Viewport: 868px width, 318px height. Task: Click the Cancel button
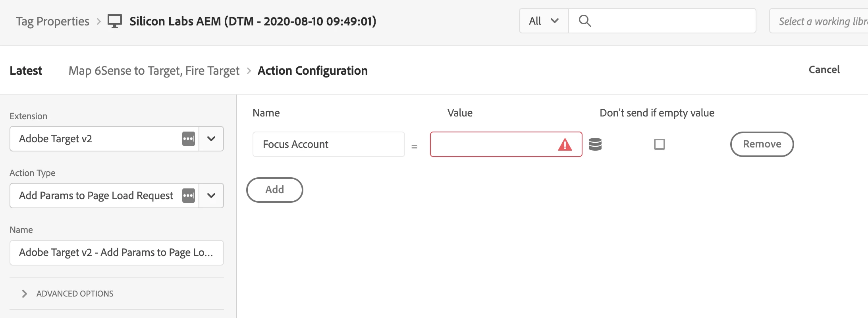(x=824, y=70)
